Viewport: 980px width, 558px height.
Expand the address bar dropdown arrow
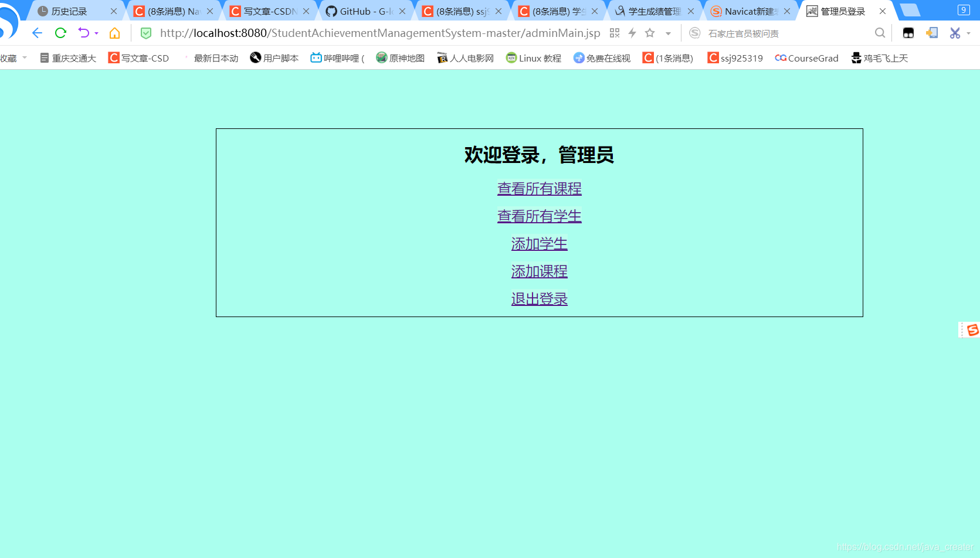[x=668, y=34]
